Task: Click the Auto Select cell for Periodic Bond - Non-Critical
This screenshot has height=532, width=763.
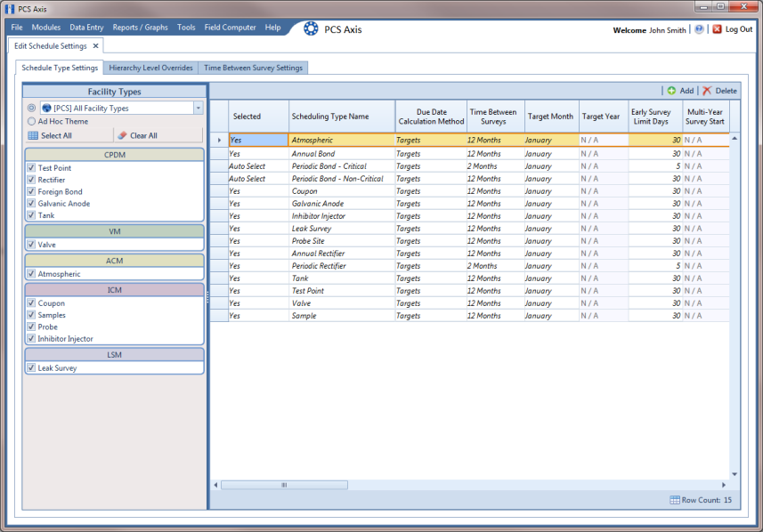Action: tap(258, 179)
